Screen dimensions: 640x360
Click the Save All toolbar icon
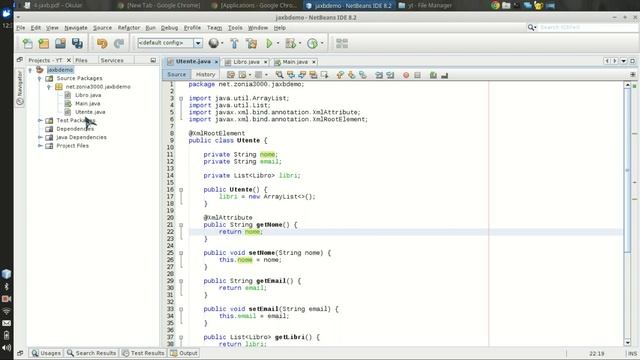pyautogui.click(x=77, y=43)
